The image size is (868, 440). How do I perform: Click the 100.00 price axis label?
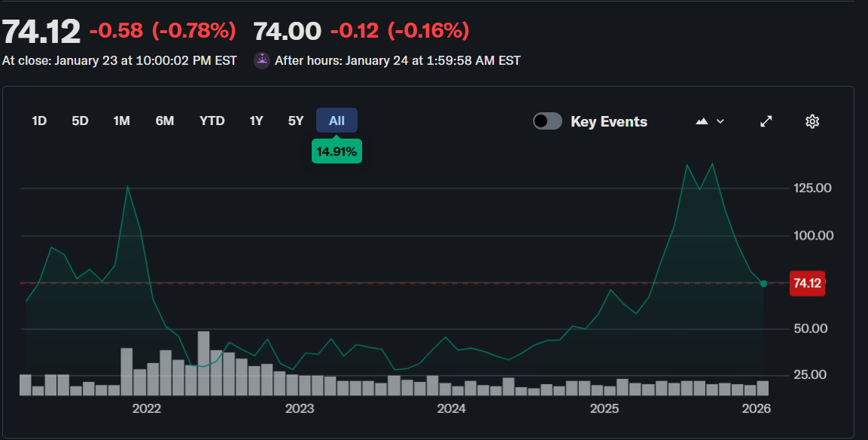pos(813,236)
